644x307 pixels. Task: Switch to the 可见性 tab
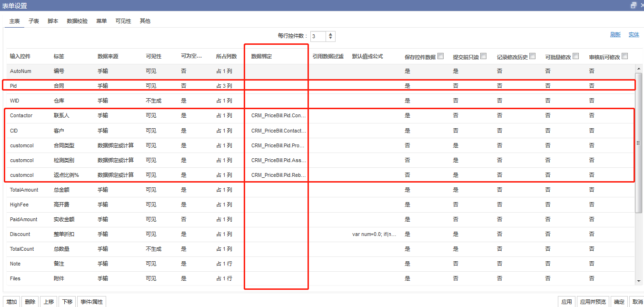click(x=123, y=21)
